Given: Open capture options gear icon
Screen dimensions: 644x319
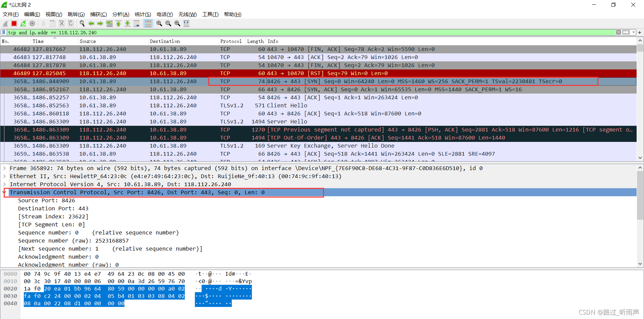Looking at the screenshot, I should click(x=32, y=23).
